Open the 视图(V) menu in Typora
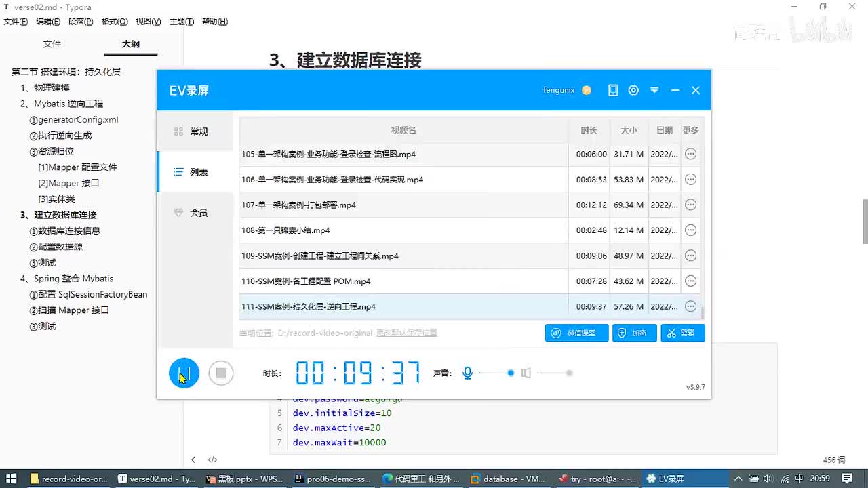 point(149,22)
